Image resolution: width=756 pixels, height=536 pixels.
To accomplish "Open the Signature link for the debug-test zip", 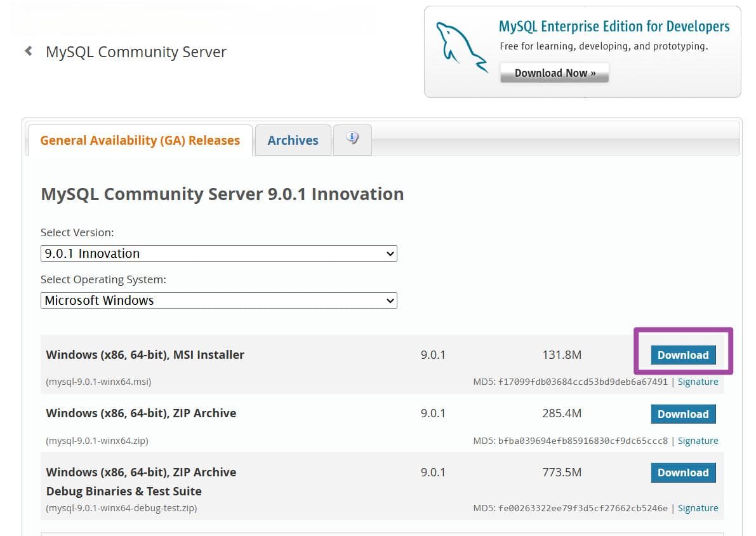I will pyautogui.click(x=698, y=508).
